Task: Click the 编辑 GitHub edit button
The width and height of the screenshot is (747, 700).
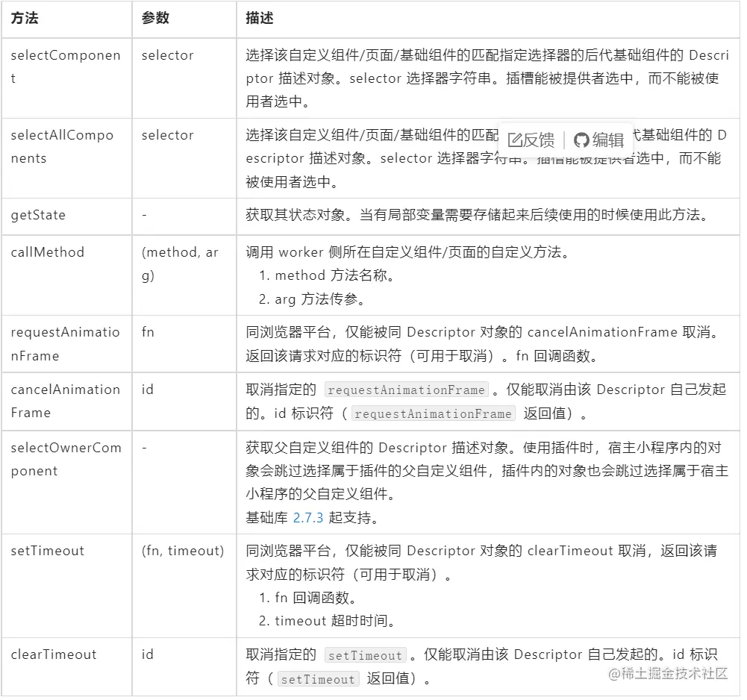Action: [598, 140]
